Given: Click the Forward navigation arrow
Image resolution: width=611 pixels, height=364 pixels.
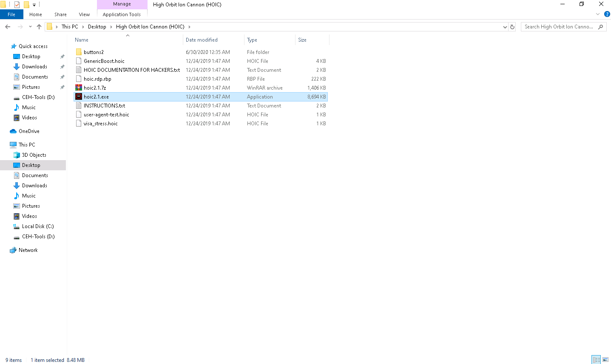Looking at the screenshot, I should click(20, 27).
